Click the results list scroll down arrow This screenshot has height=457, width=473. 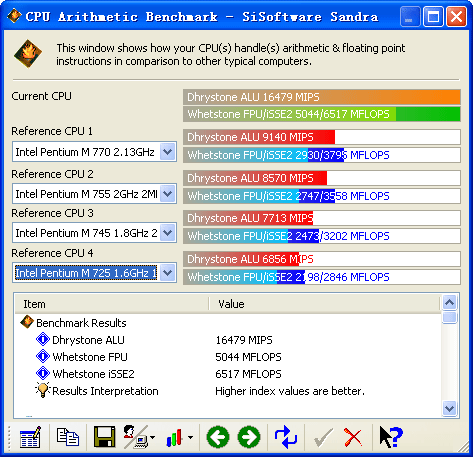tap(450, 408)
